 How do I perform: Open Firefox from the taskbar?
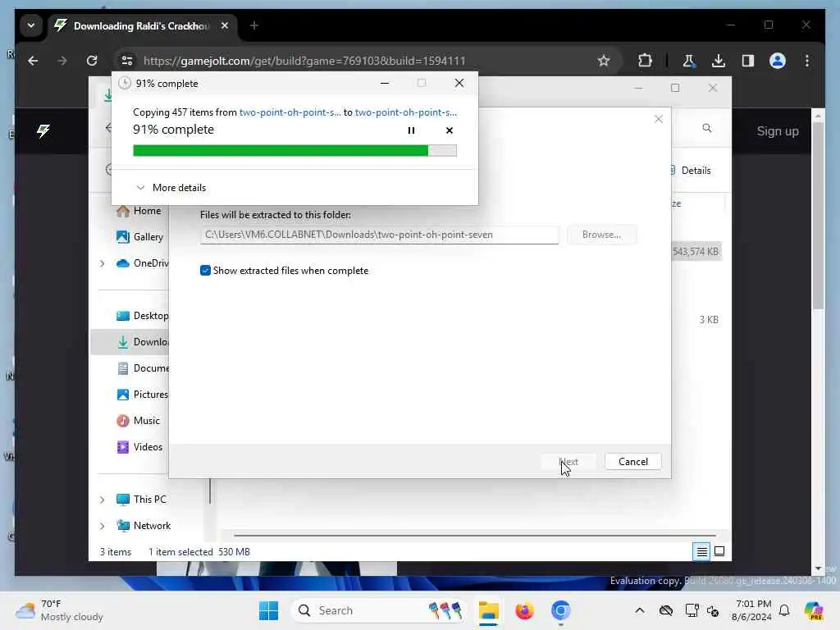click(524, 610)
